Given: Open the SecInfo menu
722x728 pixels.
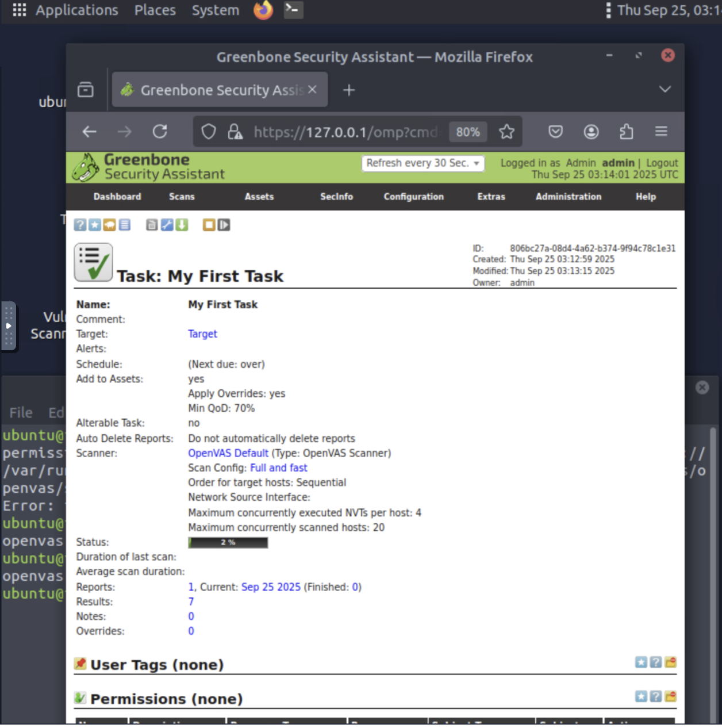Looking at the screenshot, I should click(337, 197).
